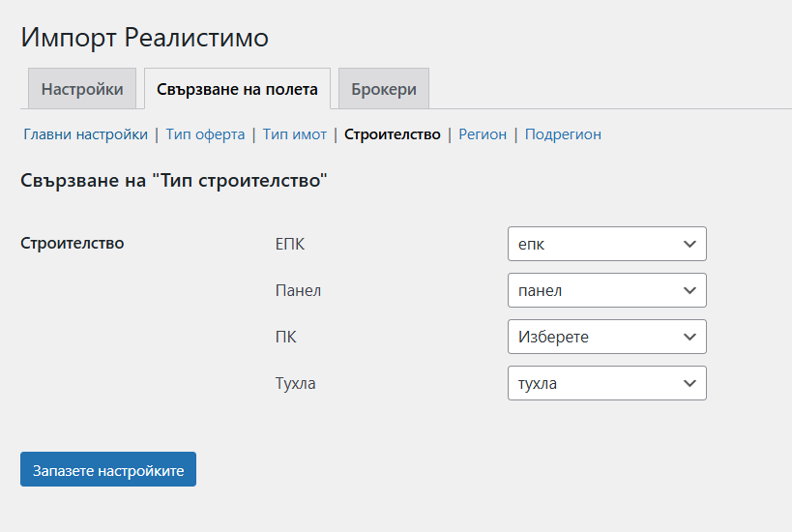Click the Панел row label text
The height and width of the screenshot is (532, 792).
click(298, 290)
